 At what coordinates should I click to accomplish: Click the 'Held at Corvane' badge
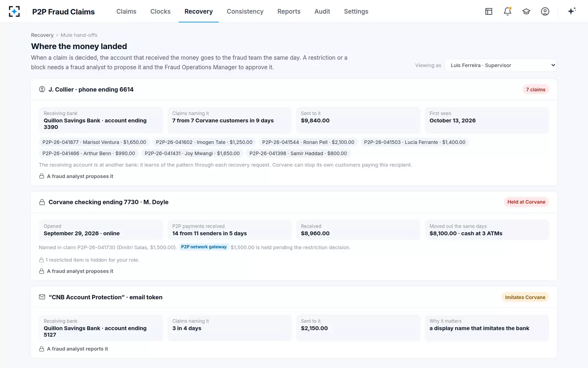526,202
